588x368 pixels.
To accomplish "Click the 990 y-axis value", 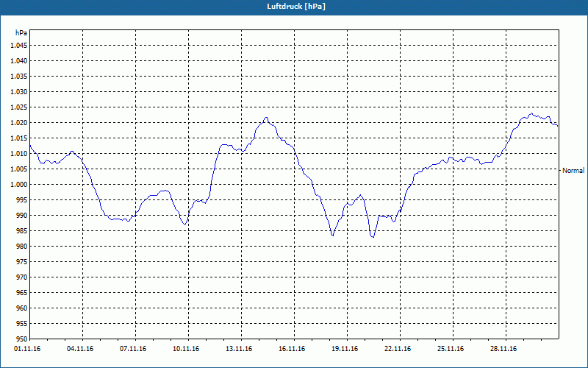I will click(22, 215).
